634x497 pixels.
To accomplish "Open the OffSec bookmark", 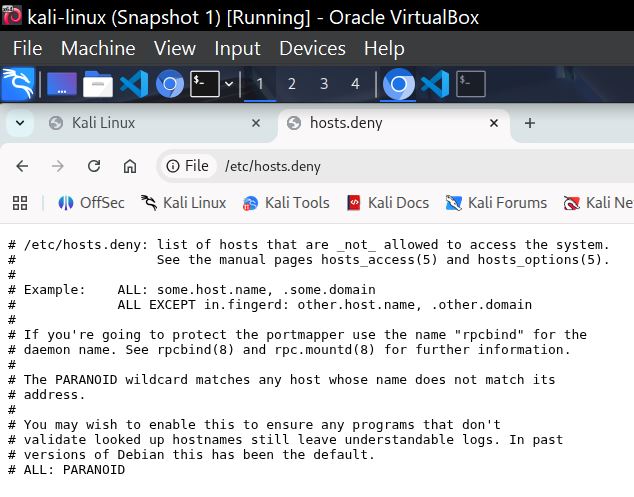I will (x=92, y=203).
